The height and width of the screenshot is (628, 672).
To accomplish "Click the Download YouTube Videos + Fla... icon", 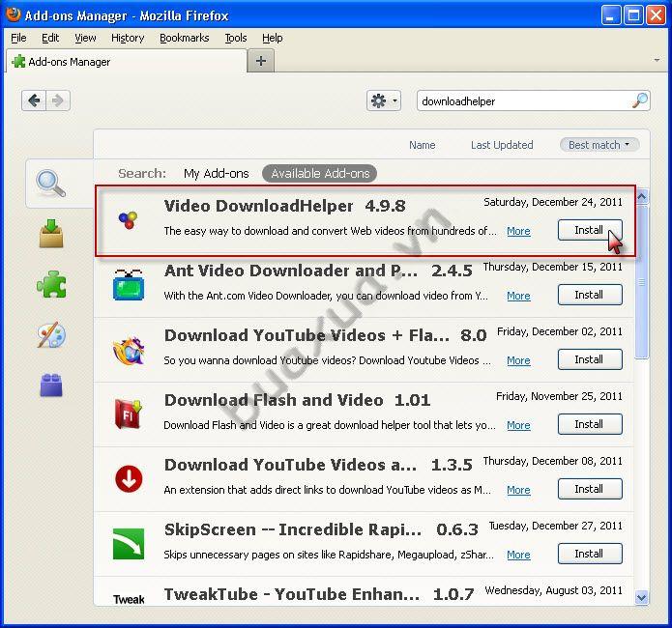I will [x=129, y=351].
